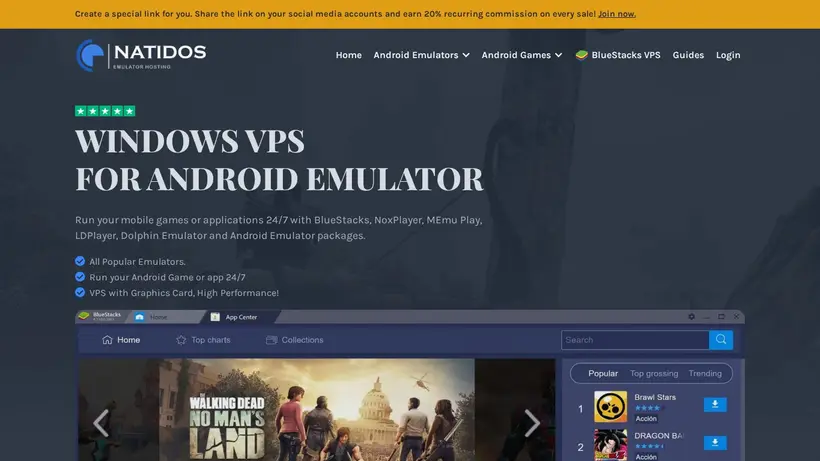Screen dimensions: 820x461
Task: Open the BlueStacks VPS menu item
Action: click(x=618, y=55)
